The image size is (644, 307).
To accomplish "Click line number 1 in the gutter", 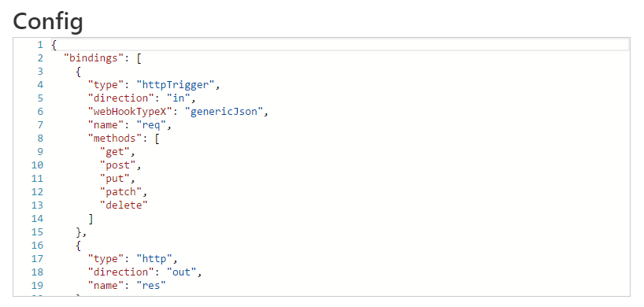I will pyautogui.click(x=40, y=44).
